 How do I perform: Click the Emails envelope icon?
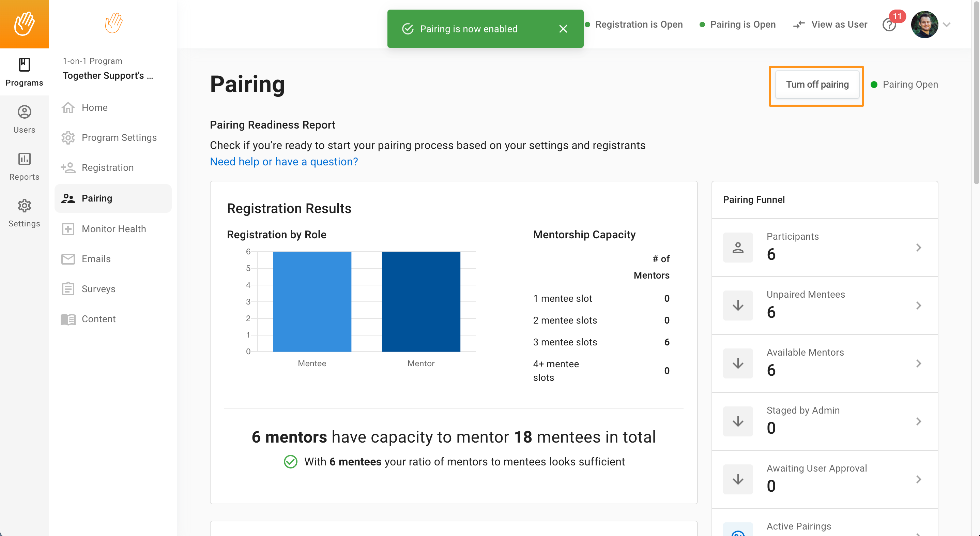click(x=68, y=259)
